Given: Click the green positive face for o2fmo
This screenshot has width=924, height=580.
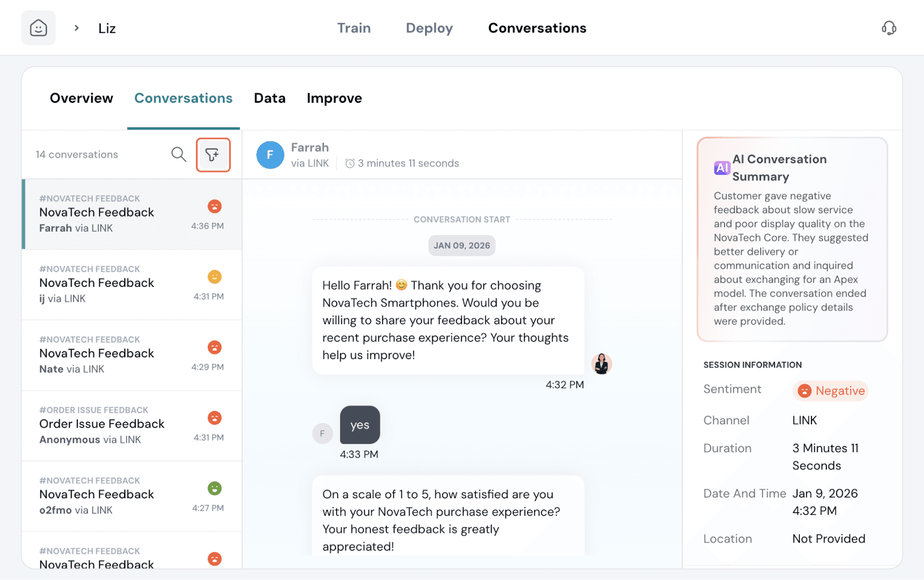Looking at the screenshot, I should click(x=214, y=488).
